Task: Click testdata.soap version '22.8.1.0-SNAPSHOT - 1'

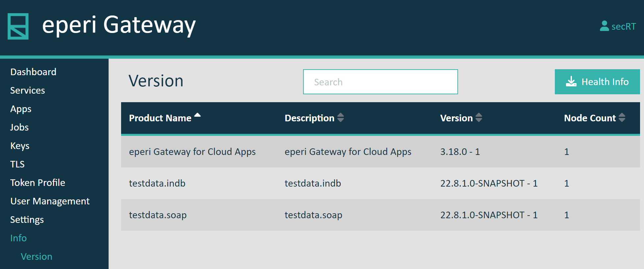Action: click(489, 215)
